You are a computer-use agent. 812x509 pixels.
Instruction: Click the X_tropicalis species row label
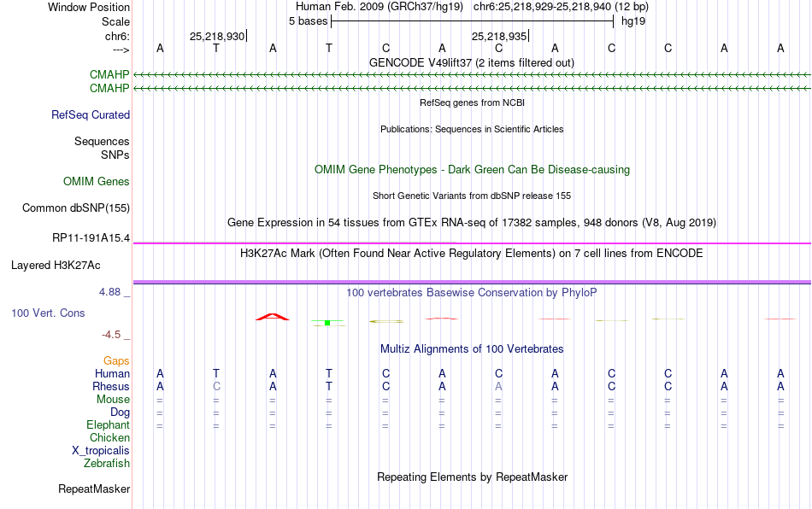click(101, 451)
